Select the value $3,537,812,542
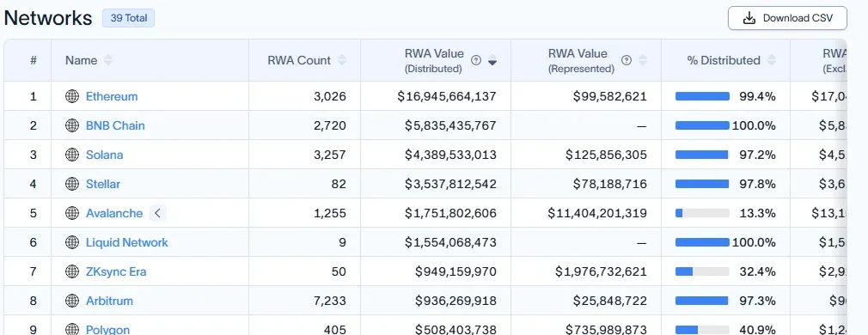Viewport: 868px width, 335px height. pyautogui.click(x=450, y=184)
